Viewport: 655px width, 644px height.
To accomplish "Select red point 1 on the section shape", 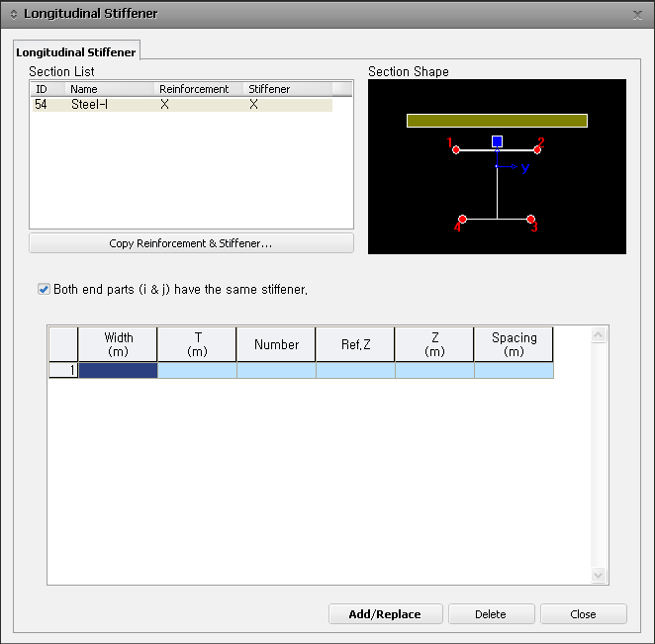I will tap(456, 150).
